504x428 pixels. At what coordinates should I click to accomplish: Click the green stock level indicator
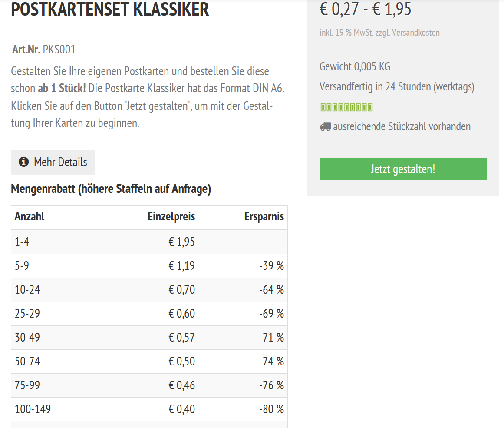tap(346, 107)
